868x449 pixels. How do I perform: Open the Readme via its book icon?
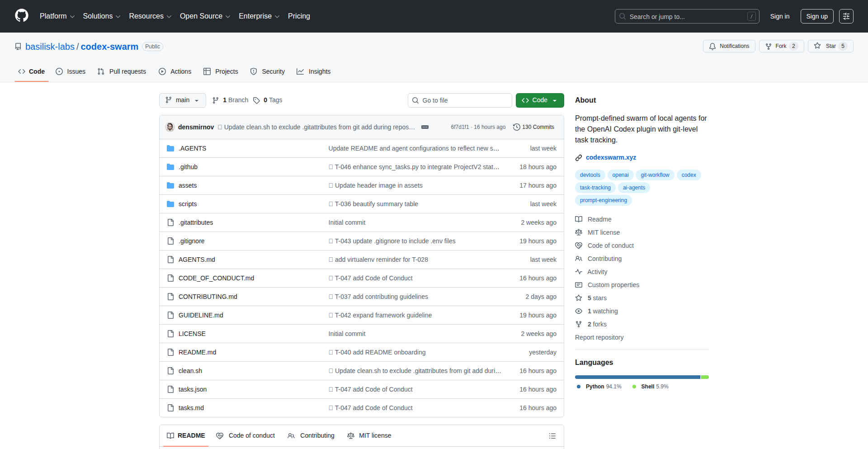tap(579, 219)
